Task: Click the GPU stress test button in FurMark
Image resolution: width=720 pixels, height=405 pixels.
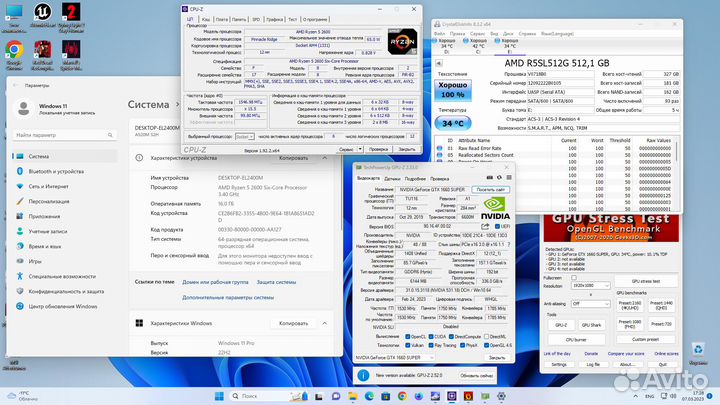Action: tap(646, 281)
